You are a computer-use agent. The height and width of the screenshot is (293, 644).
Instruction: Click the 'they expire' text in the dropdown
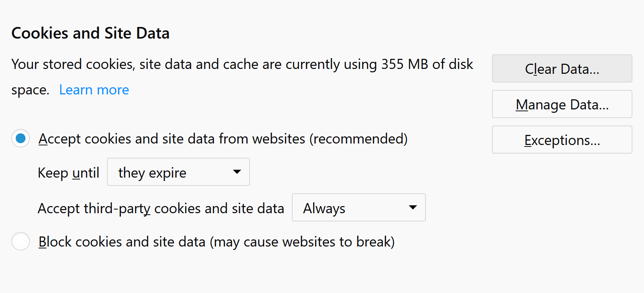(x=152, y=173)
